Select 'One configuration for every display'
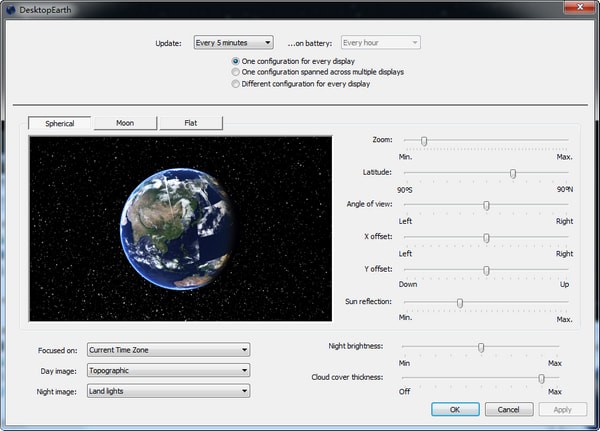 coord(236,61)
